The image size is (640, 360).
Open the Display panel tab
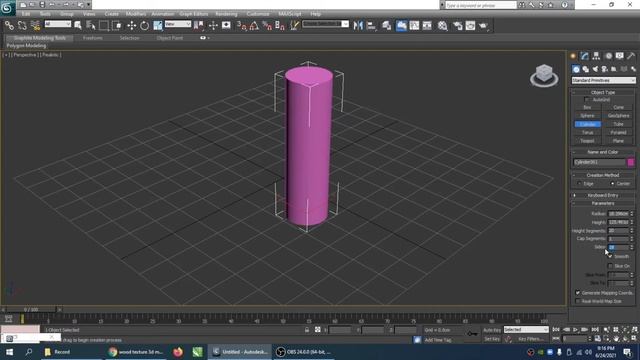620,56
